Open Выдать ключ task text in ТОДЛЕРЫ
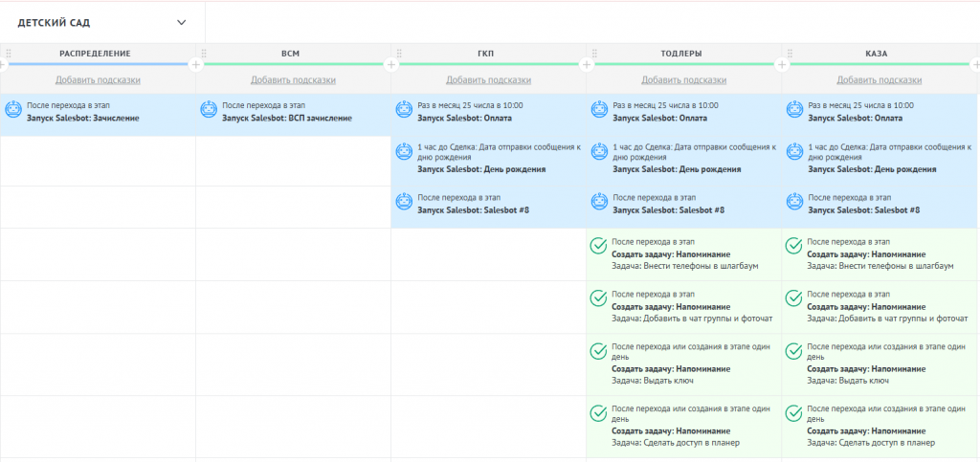The height and width of the screenshot is (462, 980). [653, 380]
